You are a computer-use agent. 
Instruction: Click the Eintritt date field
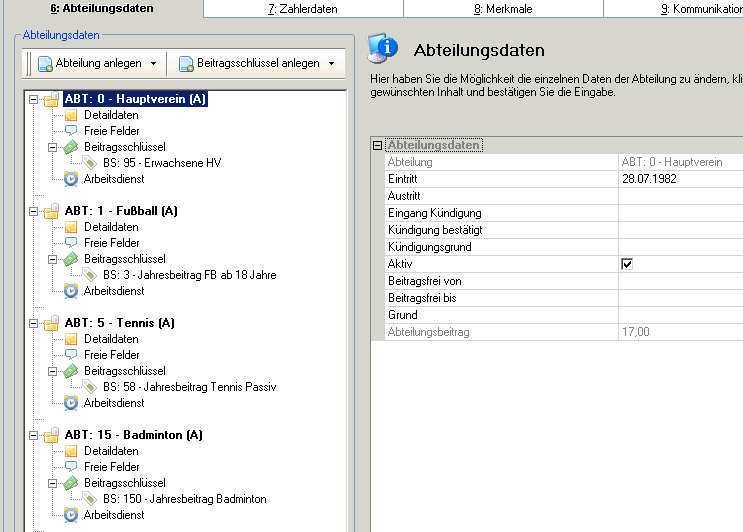coord(680,179)
